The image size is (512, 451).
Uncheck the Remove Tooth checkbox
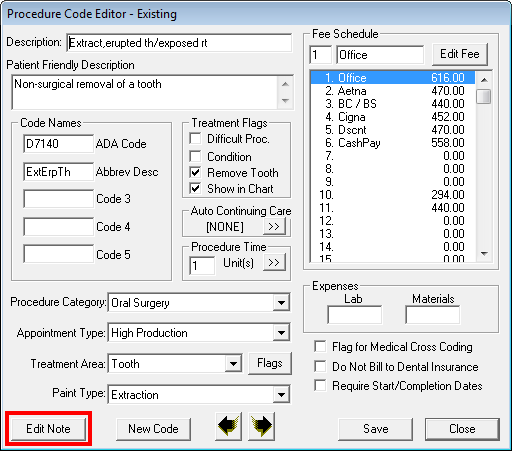tap(195, 172)
